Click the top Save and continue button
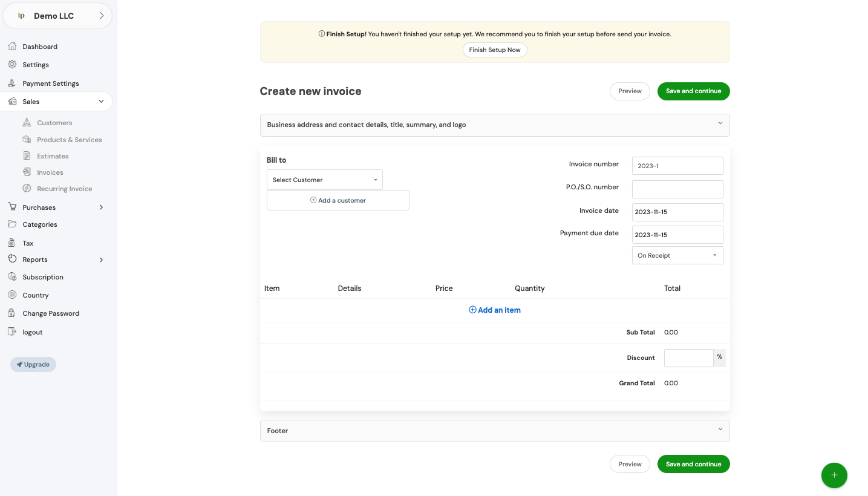This screenshot has height=496, width=868. [x=693, y=91]
